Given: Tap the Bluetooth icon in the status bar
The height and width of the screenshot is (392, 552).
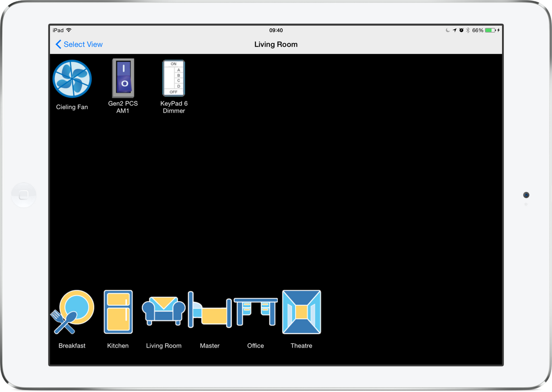Looking at the screenshot, I should (x=468, y=30).
